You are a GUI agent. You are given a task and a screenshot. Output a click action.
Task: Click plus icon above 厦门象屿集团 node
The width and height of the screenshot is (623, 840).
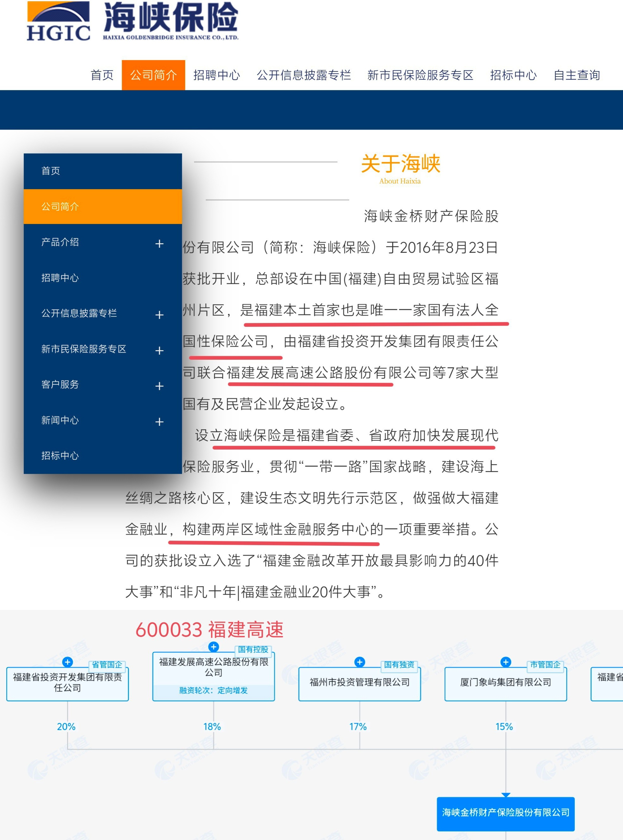[x=505, y=662]
